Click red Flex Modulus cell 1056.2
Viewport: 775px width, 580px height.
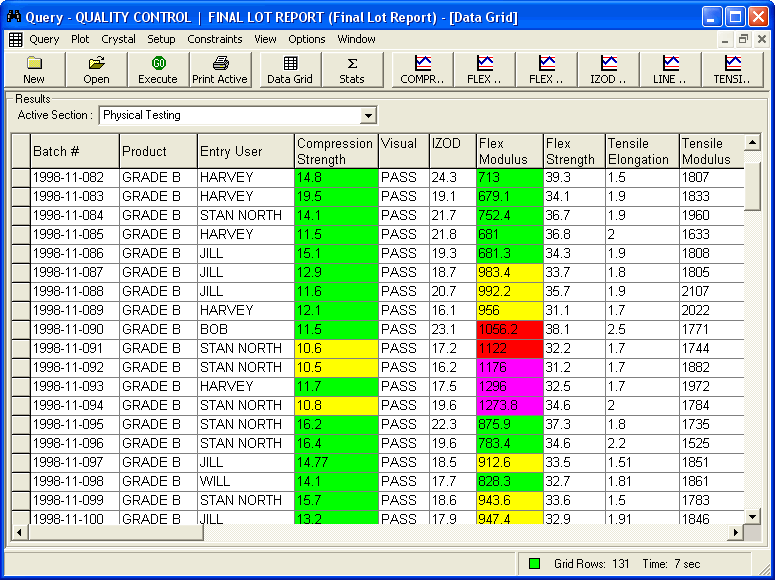pyautogui.click(x=510, y=330)
